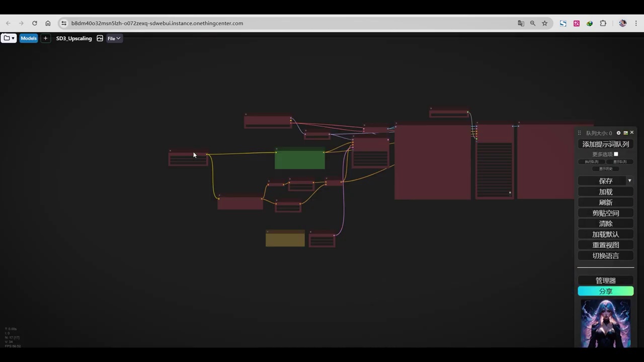Go back in browser history
The height and width of the screenshot is (362, 644).
pyautogui.click(x=8, y=23)
